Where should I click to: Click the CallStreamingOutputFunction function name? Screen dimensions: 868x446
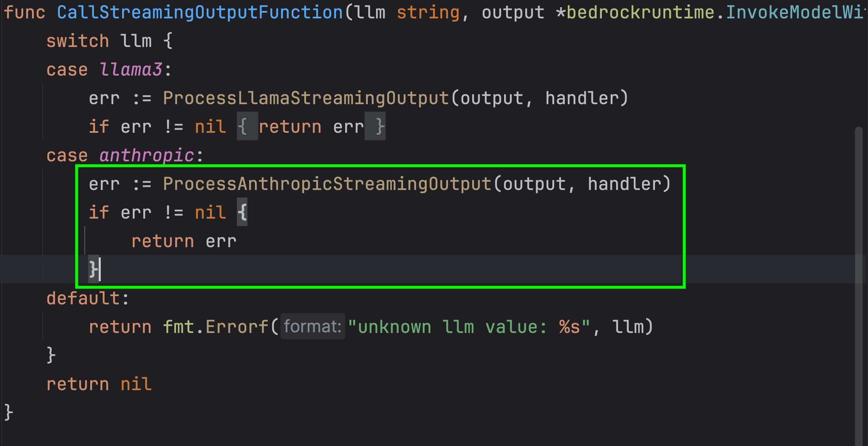(x=200, y=13)
